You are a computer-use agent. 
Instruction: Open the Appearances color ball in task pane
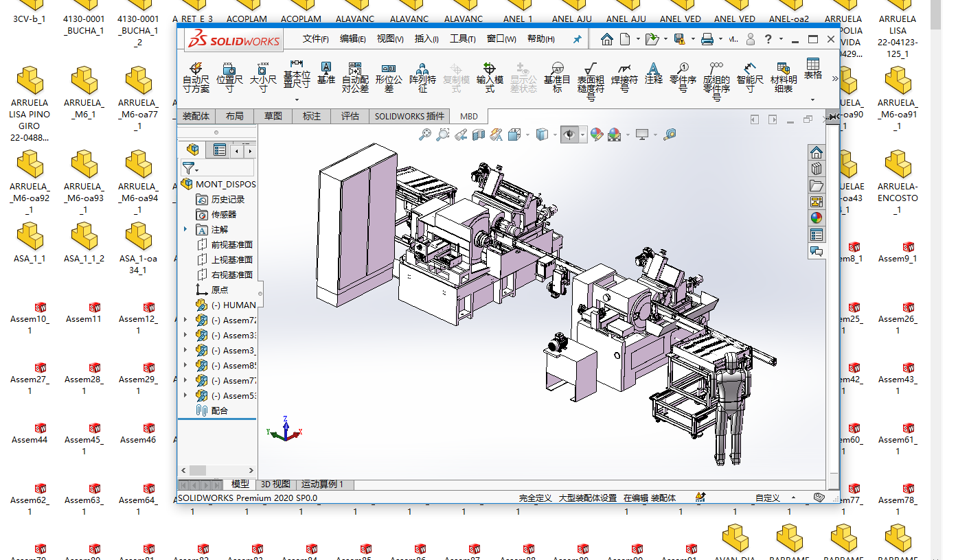coord(816,218)
